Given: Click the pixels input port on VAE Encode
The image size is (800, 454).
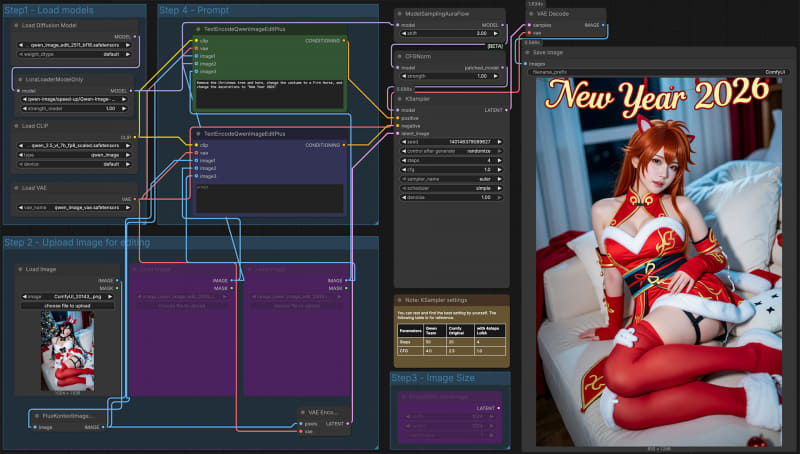Looking at the screenshot, I should 301,423.
